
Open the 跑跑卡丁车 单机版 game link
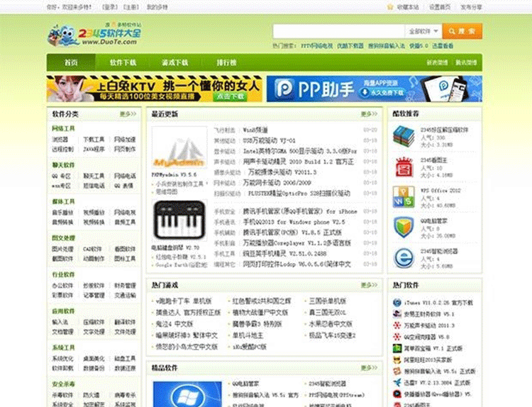pos(184,301)
